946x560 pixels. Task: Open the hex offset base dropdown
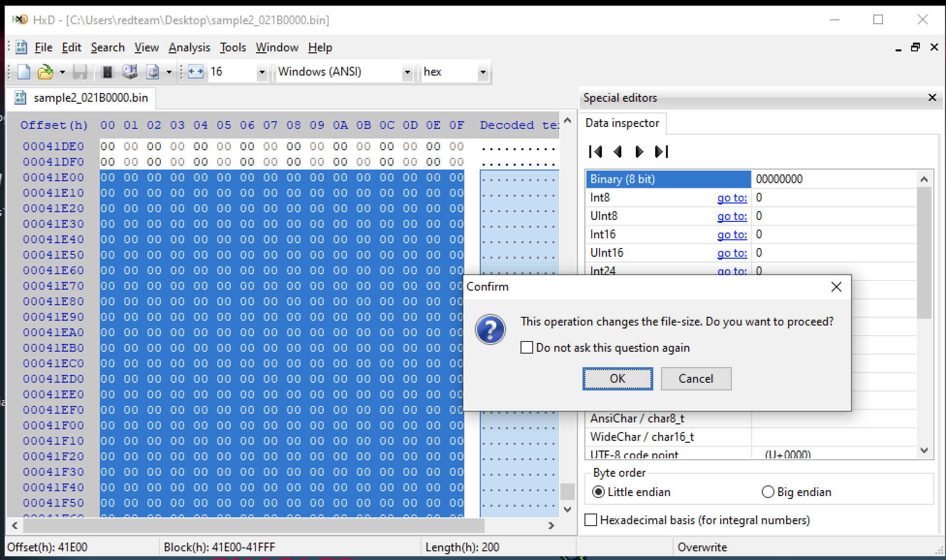tap(483, 72)
